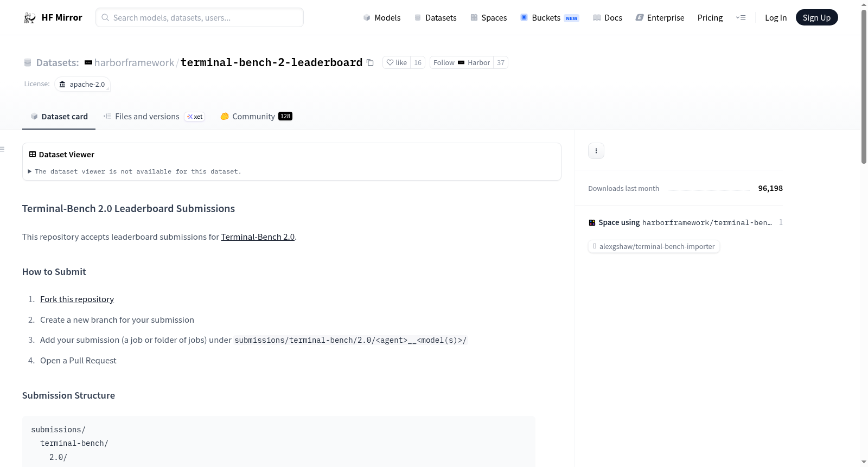The image size is (868, 467).
Task: Open the additional navigation menu dropdown
Action: point(741,18)
